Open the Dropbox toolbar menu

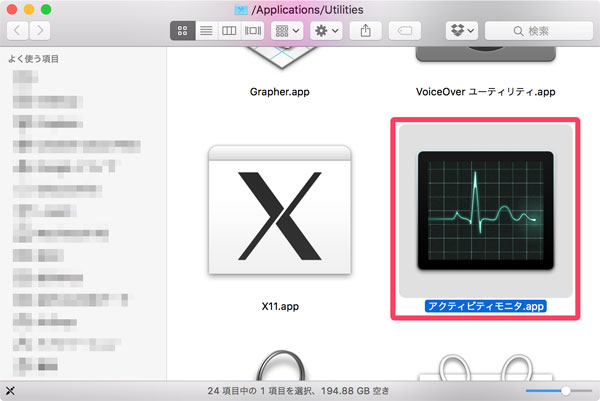[x=462, y=31]
